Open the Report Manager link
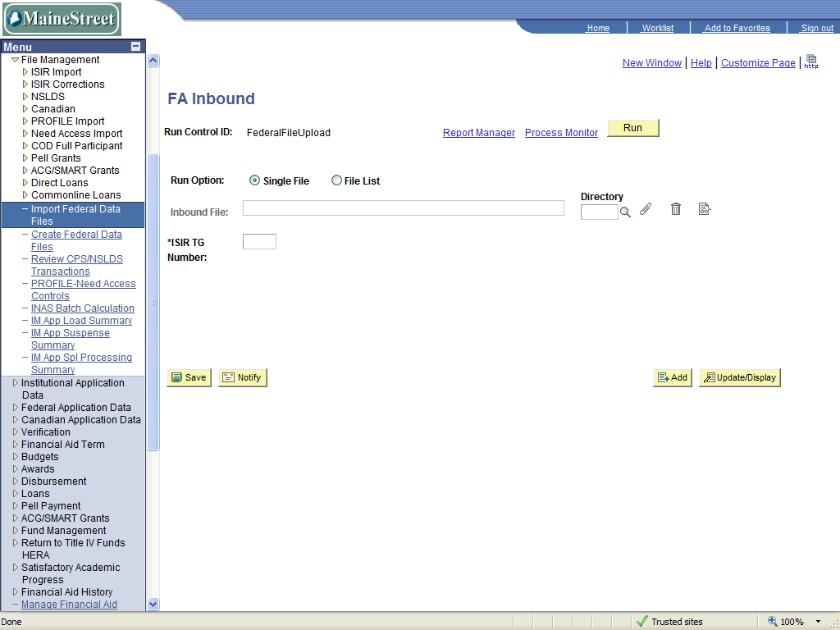The image size is (840, 630). (x=479, y=132)
